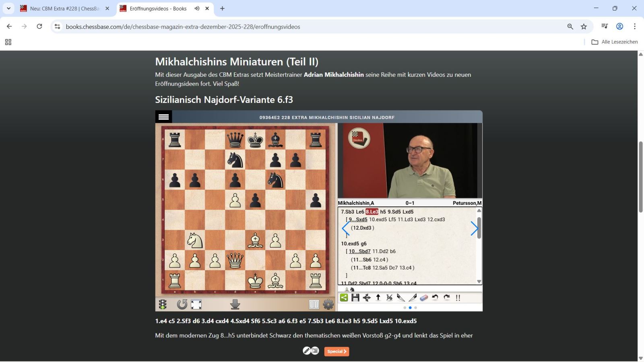The image size is (644, 362).
Task: Toggle the open book view icon
Action: click(314, 304)
